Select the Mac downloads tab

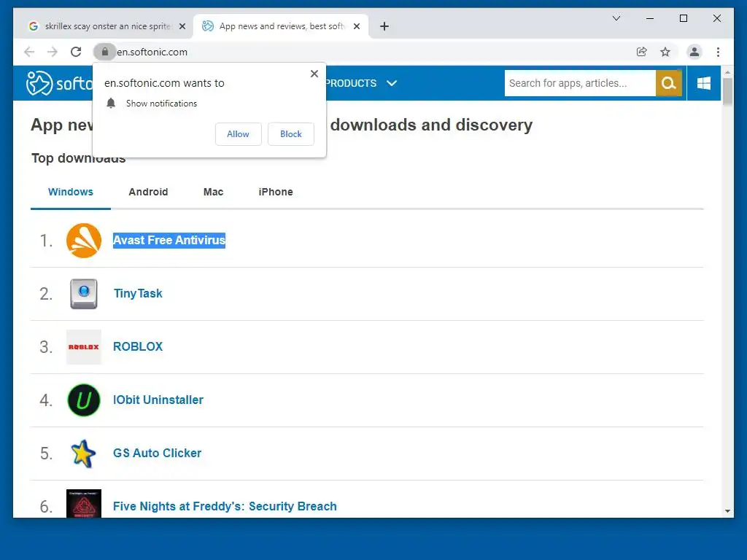(x=213, y=192)
